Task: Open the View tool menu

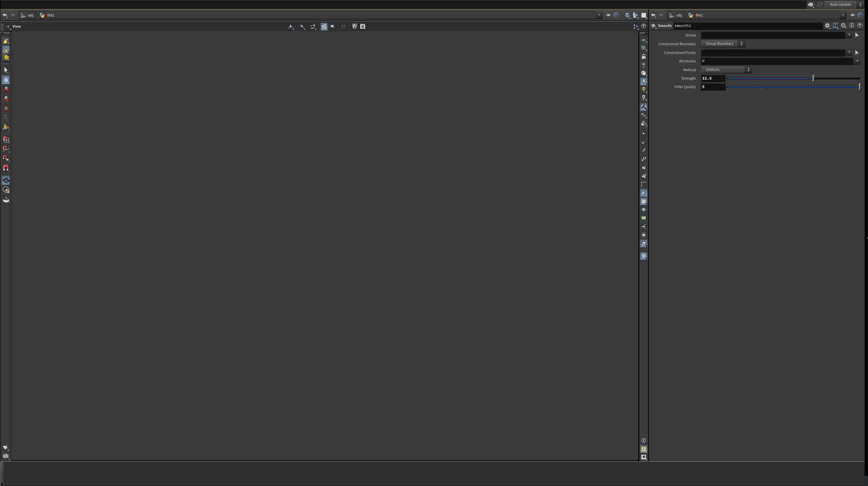Action: click(8, 26)
